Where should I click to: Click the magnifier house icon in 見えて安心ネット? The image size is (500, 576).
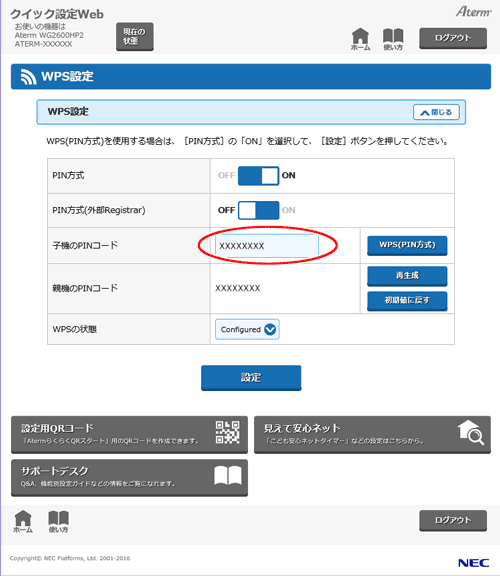pyautogui.click(x=471, y=432)
